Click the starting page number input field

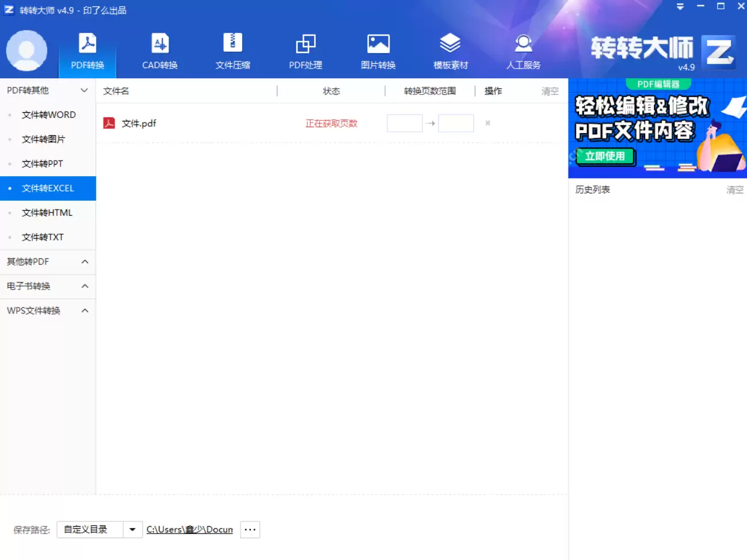405,123
